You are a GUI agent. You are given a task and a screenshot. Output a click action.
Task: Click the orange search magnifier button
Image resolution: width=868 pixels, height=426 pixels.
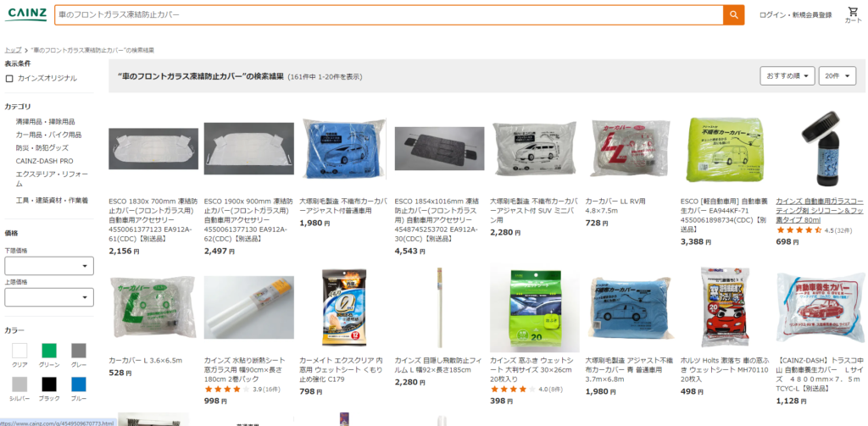(733, 15)
